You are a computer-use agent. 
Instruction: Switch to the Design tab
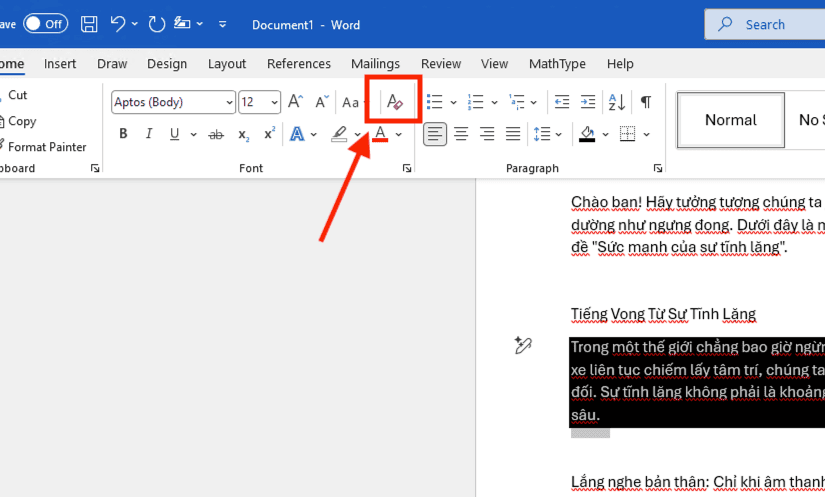(167, 64)
